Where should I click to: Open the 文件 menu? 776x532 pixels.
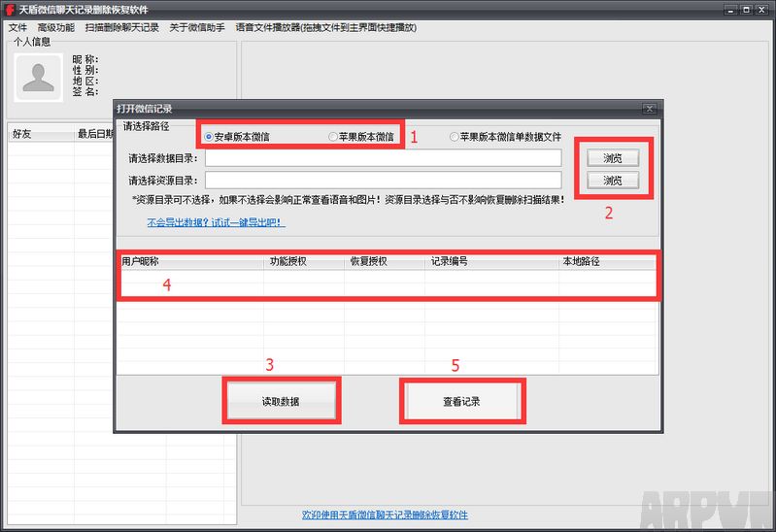click(17, 28)
